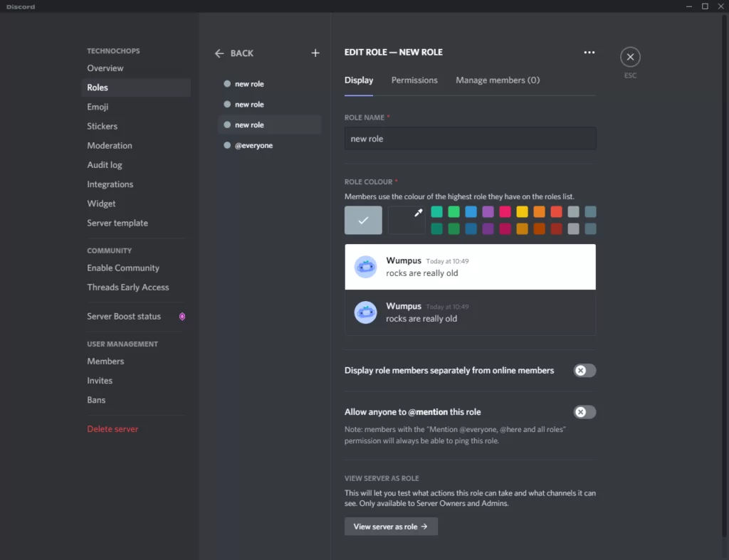Click Wumpus avatar in light preview
Image resolution: width=729 pixels, height=560 pixels.
365,267
